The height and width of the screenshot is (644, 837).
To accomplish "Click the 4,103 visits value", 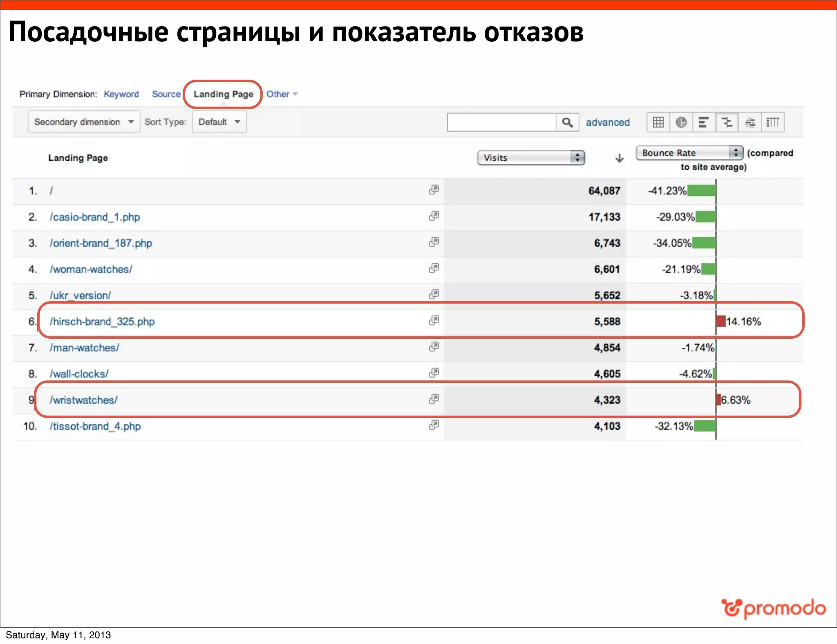I will [x=607, y=426].
